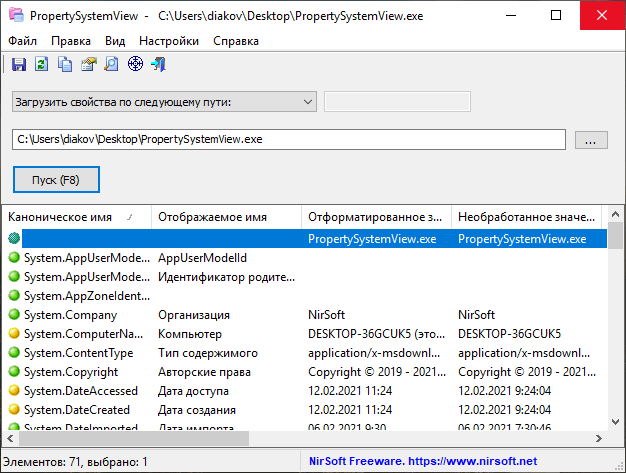This screenshot has width=626, height=473.
Task: Click the green icon beside System.ContentType
Action: pos(14,352)
